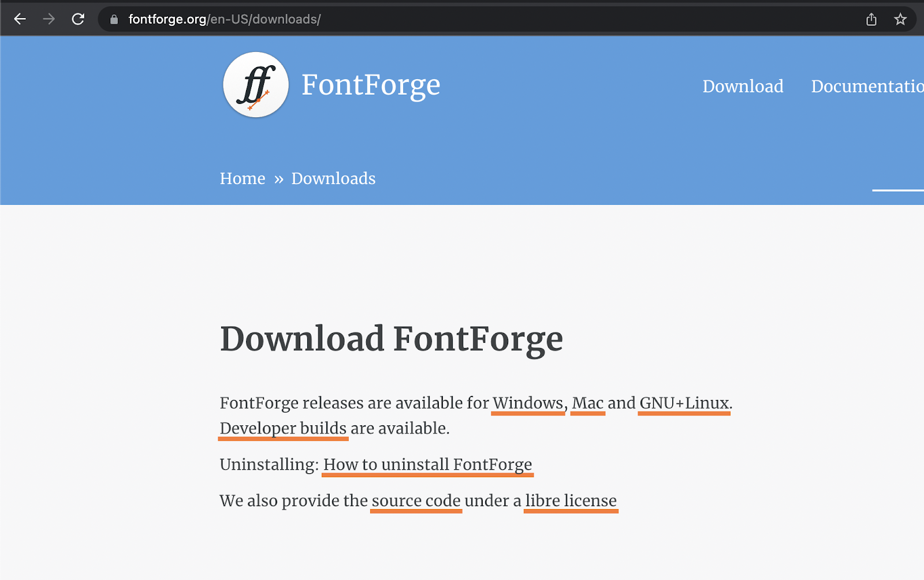Go to Home via the breadcrumb

point(242,178)
